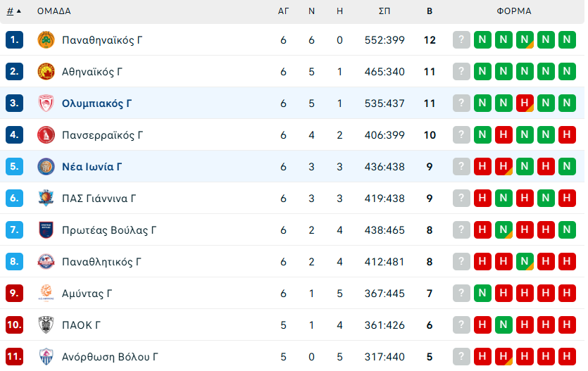Open the Παναθλητικός Γ team name
This screenshot has width=588, height=371.
tap(101, 262)
